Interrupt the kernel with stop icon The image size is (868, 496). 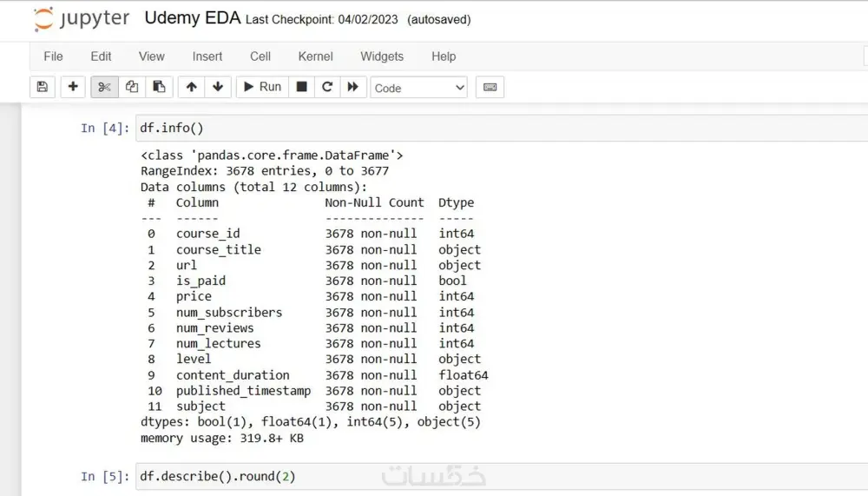pyautogui.click(x=302, y=87)
